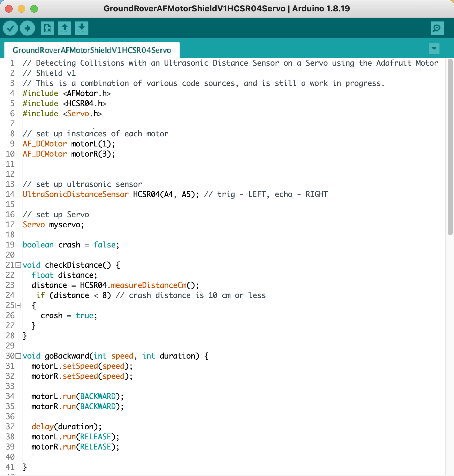The height and width of the screenshot is (476, 454).
Task: Click comment '// Shield v1' on line 2
Action: coord(49,73)
